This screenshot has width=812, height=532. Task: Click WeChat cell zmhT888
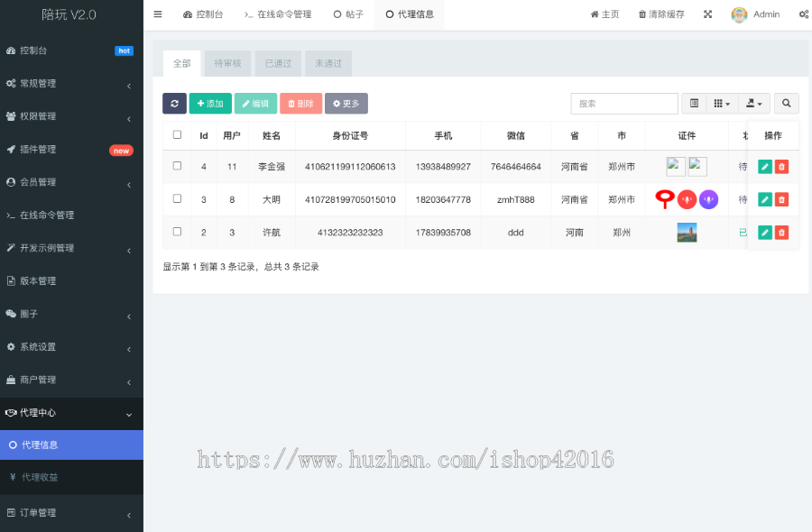(x=516, y=200)
